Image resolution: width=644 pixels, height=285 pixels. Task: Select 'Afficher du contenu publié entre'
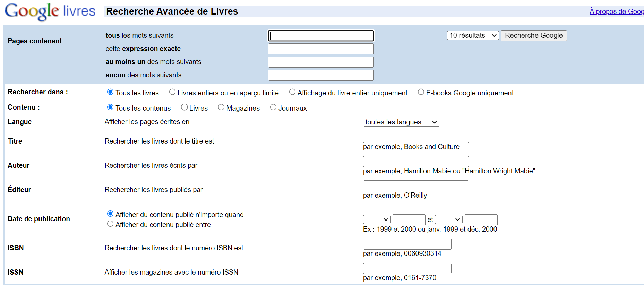coord(110,224)
